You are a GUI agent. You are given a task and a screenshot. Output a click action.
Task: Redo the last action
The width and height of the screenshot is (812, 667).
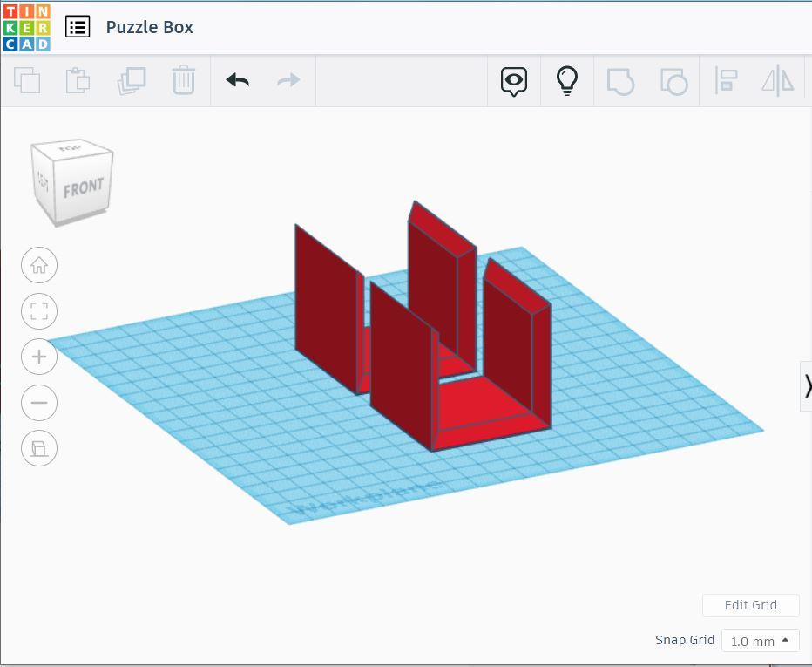[288, 80]
